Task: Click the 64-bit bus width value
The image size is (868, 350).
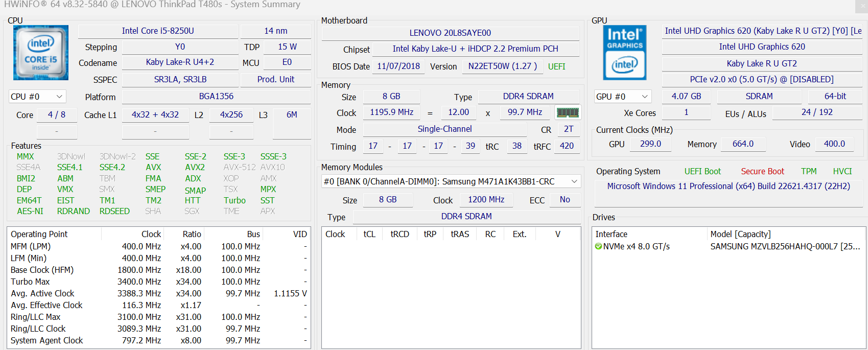Action: coord(835,96)
